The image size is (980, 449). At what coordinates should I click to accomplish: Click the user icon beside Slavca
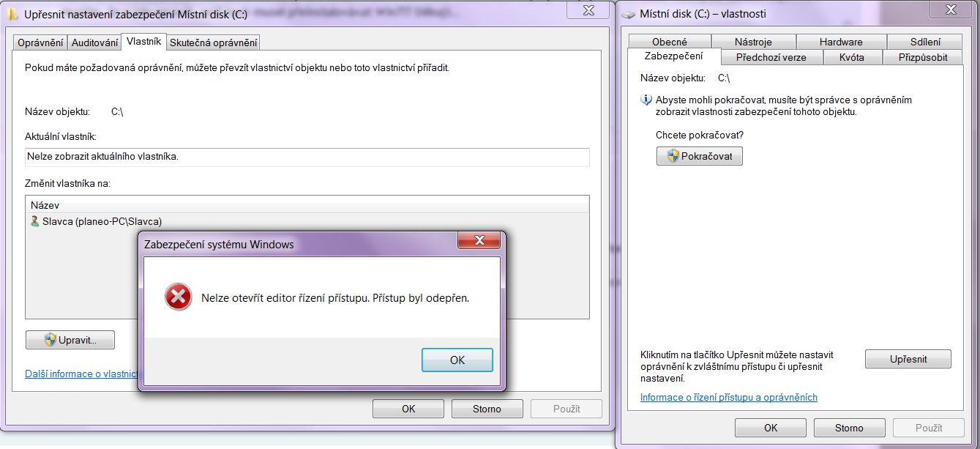click(34, 221)
